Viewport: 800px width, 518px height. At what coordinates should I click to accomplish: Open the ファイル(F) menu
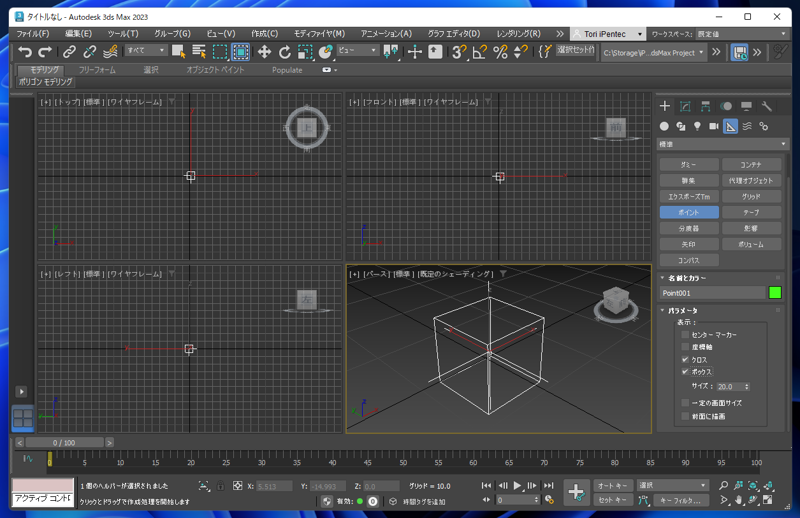pos(33,34)
